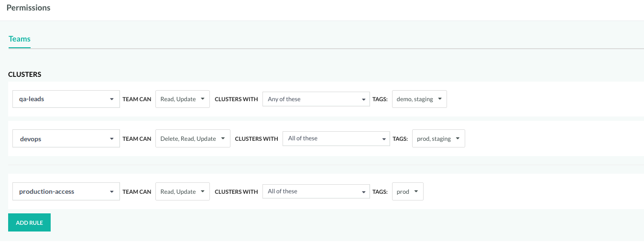Screen dimensions: 644x242
Task: Click the arrow on the production-access team selector
Action: coord(112,192)
